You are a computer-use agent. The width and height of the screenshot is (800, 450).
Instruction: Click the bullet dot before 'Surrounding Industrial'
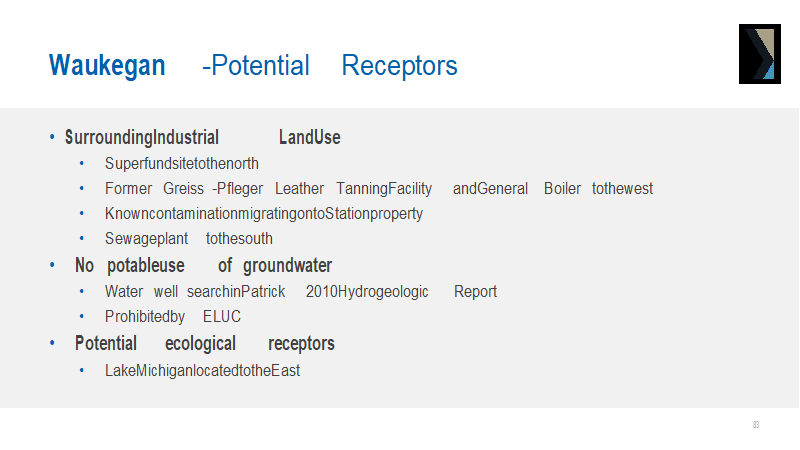pos(52,138)
